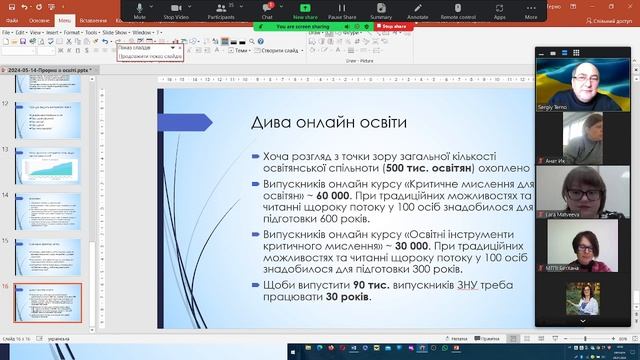Mute the Zoom microphone

(139, 11)
